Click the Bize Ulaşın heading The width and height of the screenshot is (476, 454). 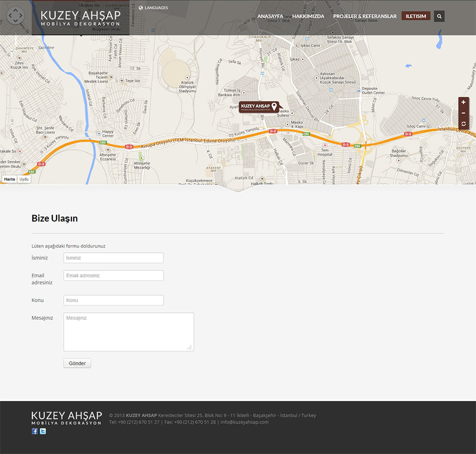tap(55, 219)
